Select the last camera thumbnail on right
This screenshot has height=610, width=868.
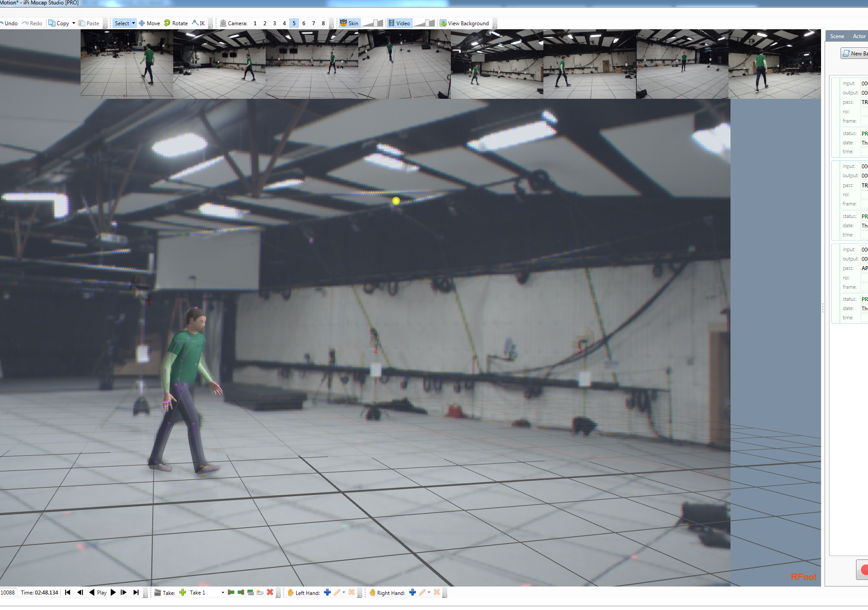(775, 64)
